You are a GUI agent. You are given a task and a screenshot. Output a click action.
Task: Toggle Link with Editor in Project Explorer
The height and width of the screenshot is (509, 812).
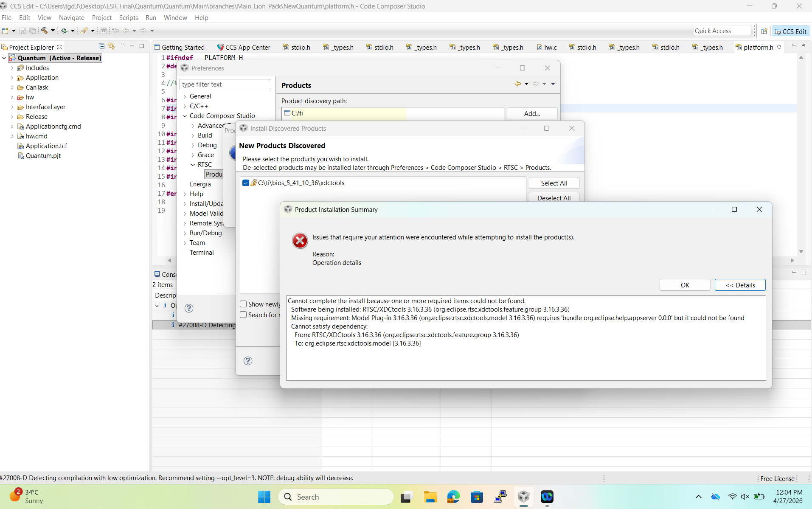111,46
